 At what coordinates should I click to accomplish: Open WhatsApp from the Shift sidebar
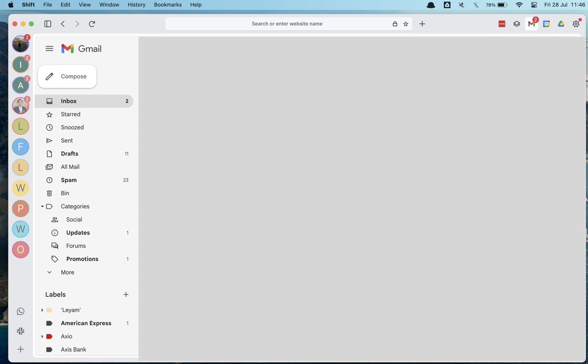21,312
